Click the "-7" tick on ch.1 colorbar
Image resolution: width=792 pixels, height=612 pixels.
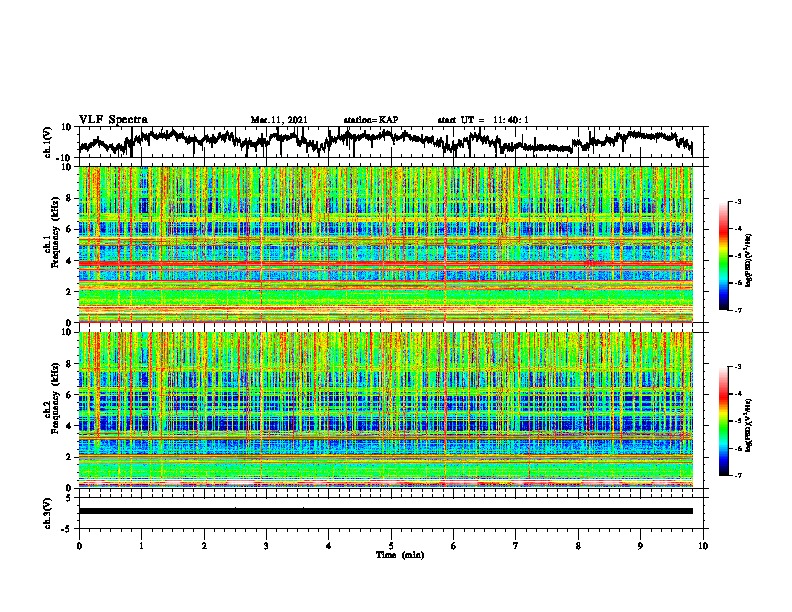coord(738,310)
